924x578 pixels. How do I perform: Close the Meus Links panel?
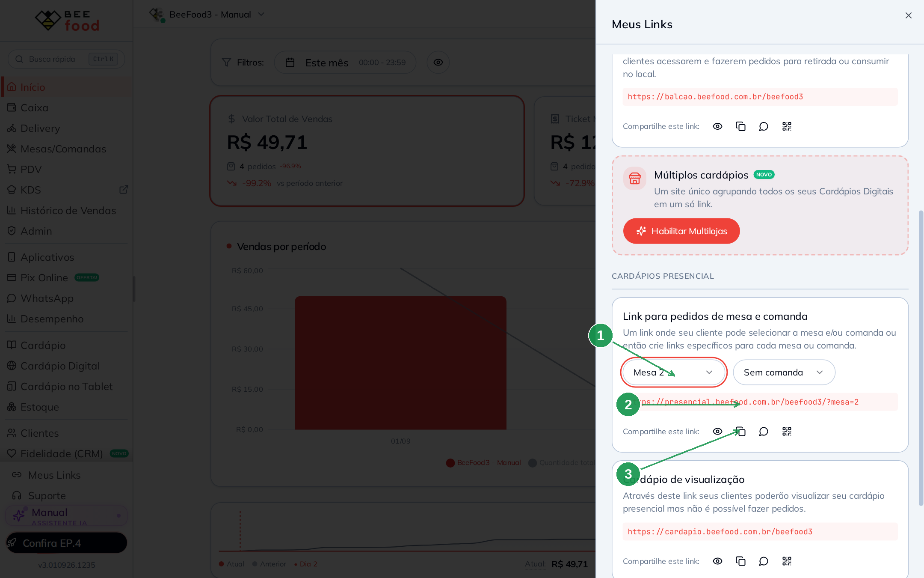click(909, 15)
